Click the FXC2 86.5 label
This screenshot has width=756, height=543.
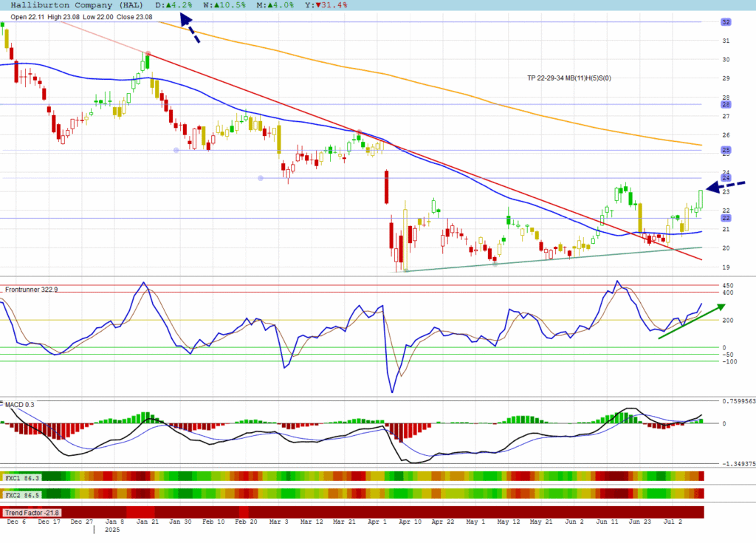coord(21,495)
